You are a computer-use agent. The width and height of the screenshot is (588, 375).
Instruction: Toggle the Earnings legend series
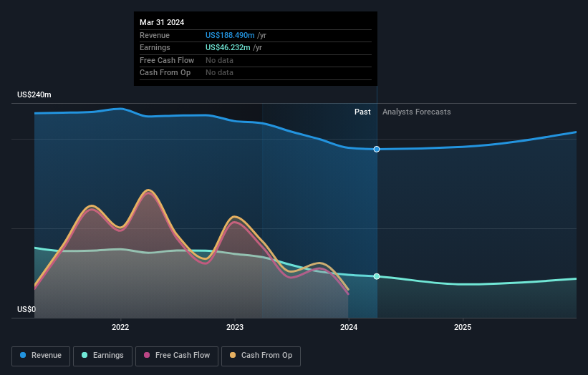[102, 356]
